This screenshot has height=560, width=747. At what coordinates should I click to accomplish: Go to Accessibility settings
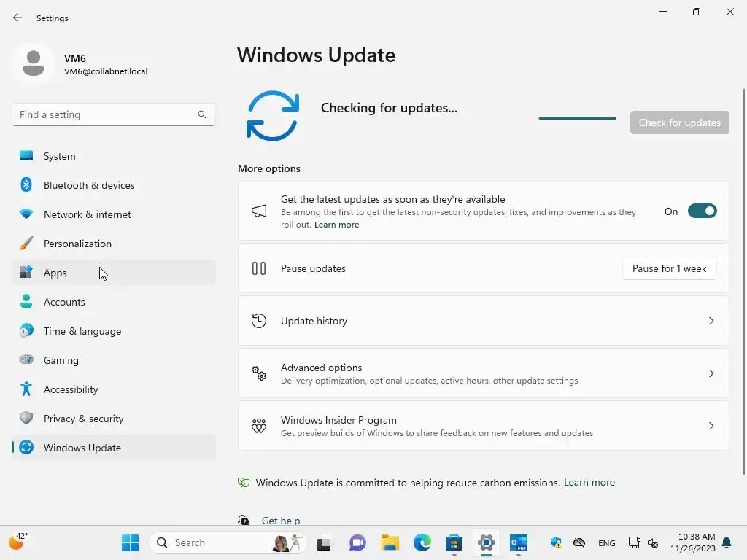114,389
